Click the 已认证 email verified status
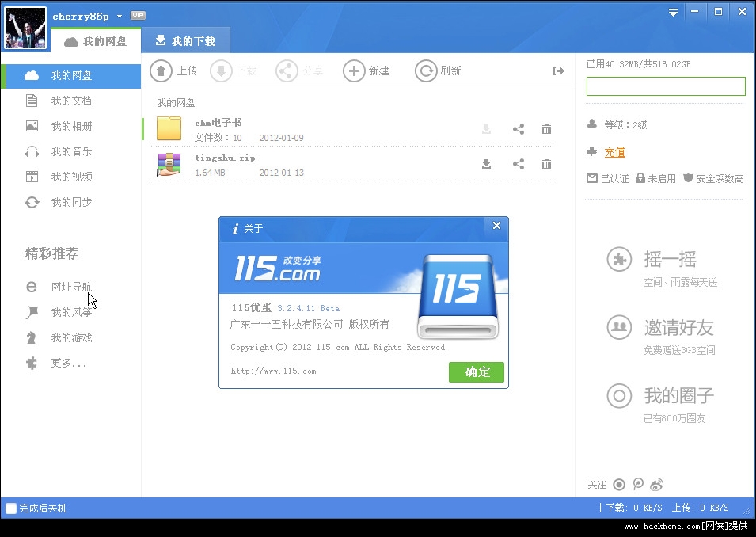 tap(607, 178)
